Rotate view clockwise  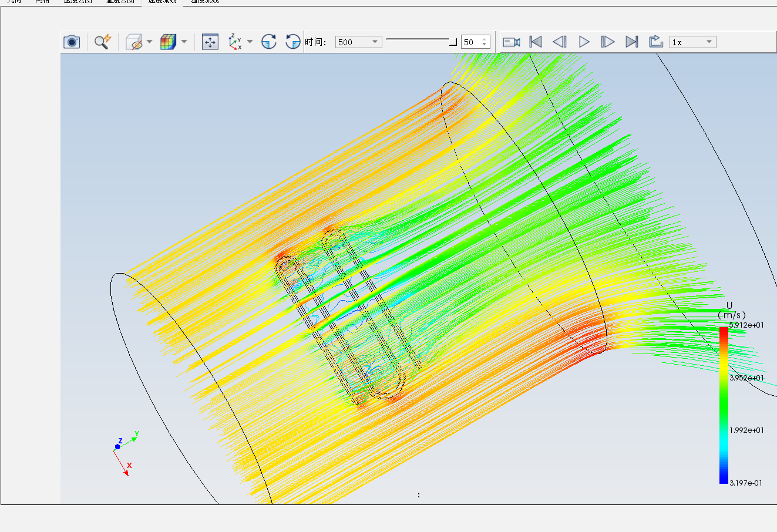pos(269,42)
